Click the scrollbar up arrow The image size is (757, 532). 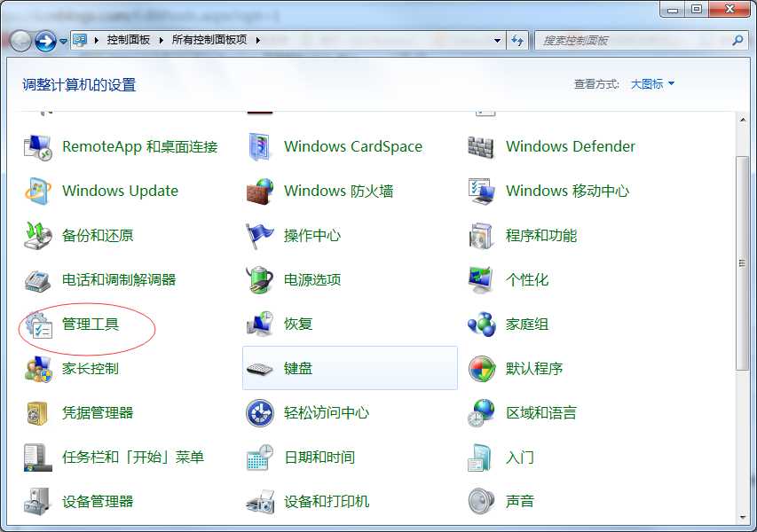click(743, 119)
